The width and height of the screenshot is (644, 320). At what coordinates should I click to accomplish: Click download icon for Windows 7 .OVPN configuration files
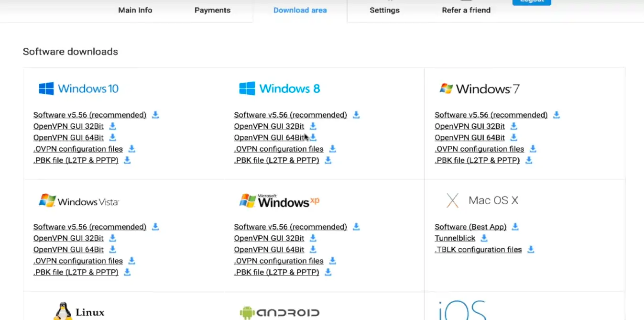[x=533, y=149]
